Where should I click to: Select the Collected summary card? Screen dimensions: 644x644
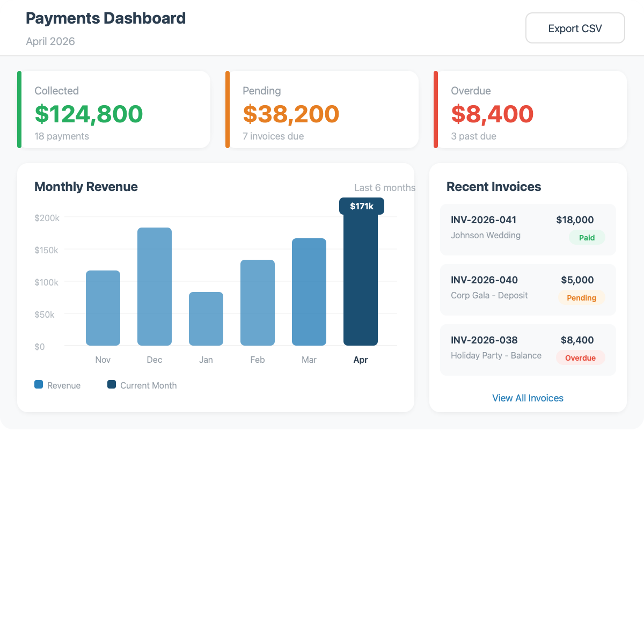coord(113,109)
